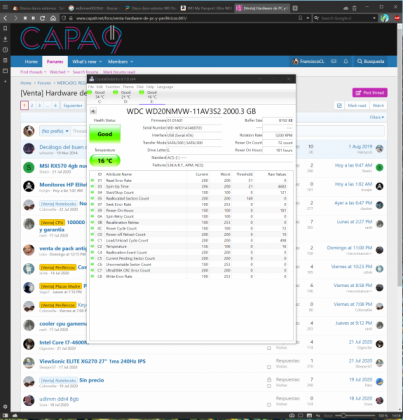Expand the What's new dropdown

click(x=87, y=62)
